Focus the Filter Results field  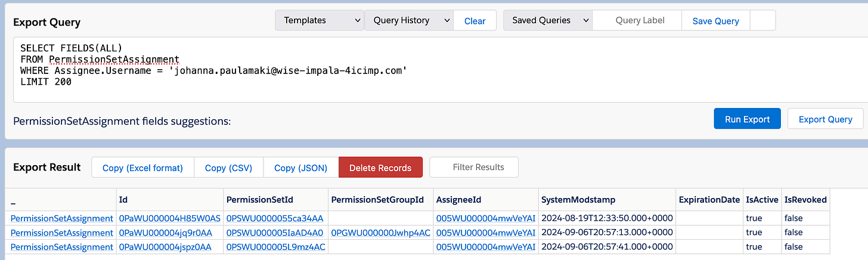pos(474,167)
